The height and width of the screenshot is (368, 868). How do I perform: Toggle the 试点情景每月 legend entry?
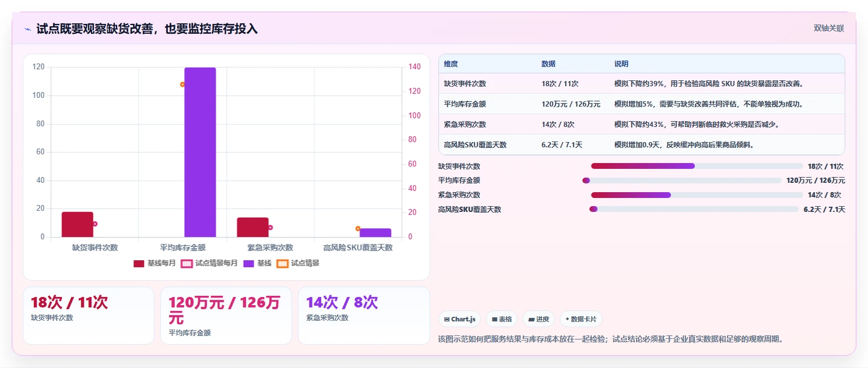[209, 263]
